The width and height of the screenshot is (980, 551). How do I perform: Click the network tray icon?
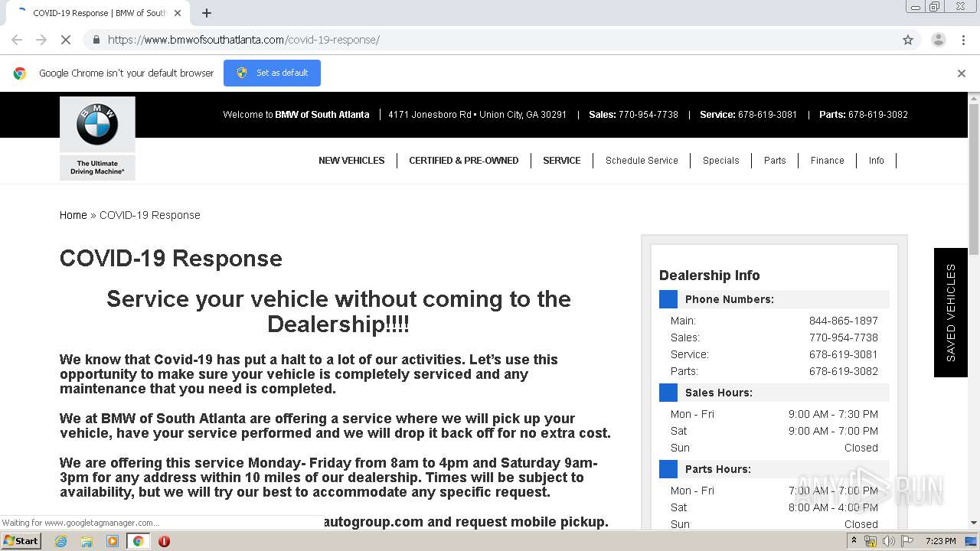[x=871, y=541]
